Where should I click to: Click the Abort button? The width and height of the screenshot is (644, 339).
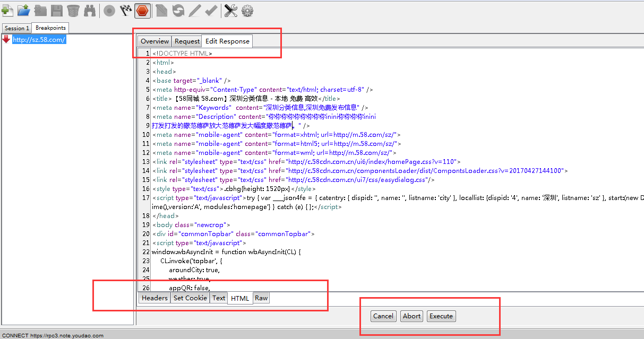[411, 316]
